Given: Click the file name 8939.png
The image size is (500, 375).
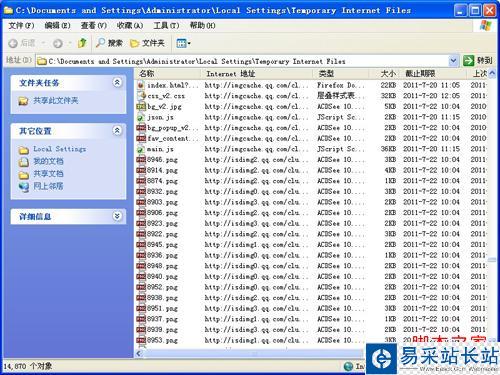Looking at the screenshot, I should pyautogui.click(x=162, y=330).
